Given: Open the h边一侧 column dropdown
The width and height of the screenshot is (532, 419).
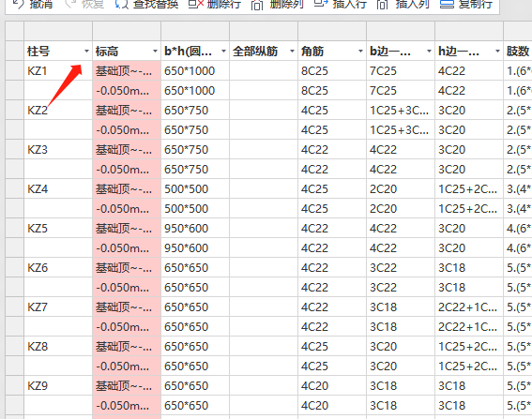Looking at the screenshot, I should 497,52.
